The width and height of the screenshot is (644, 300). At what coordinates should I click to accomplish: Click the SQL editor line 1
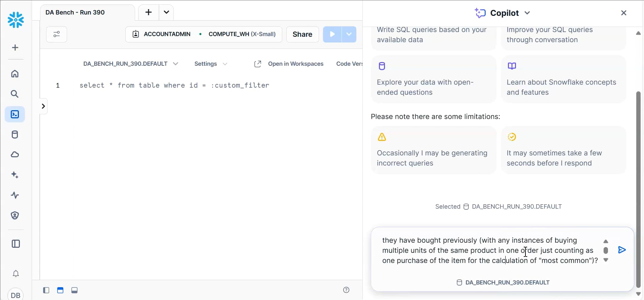[174, 85]
